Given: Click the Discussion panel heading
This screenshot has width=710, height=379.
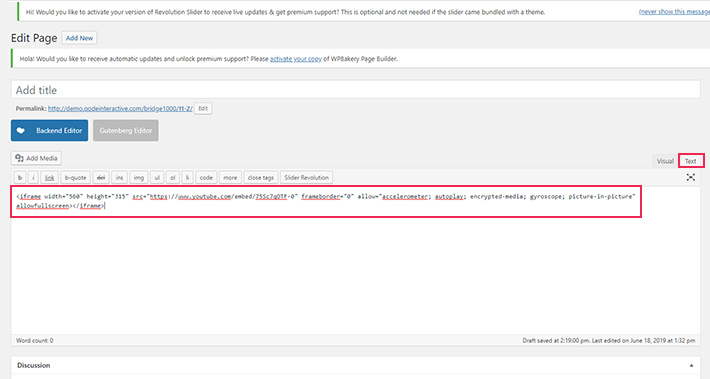Looking at the screenshot, I should coord(34,365).
